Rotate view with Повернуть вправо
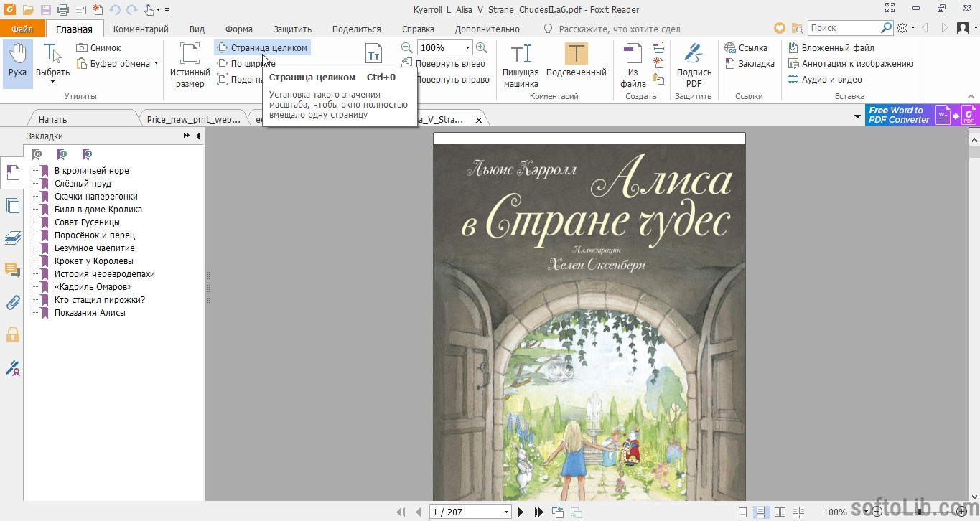This screenshot has height=521, width=980. [x=452, y=79]
